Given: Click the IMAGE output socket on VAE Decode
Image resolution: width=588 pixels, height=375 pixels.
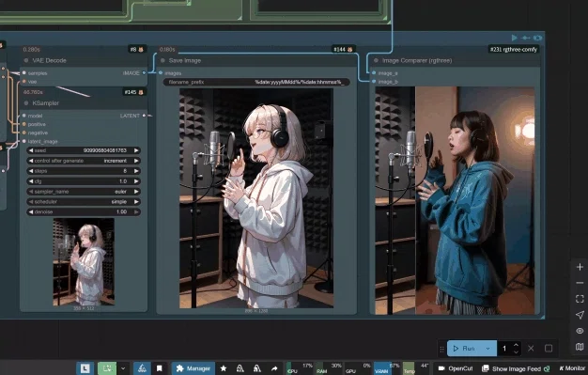Looking at the screenshot, I should coord(145,73).
